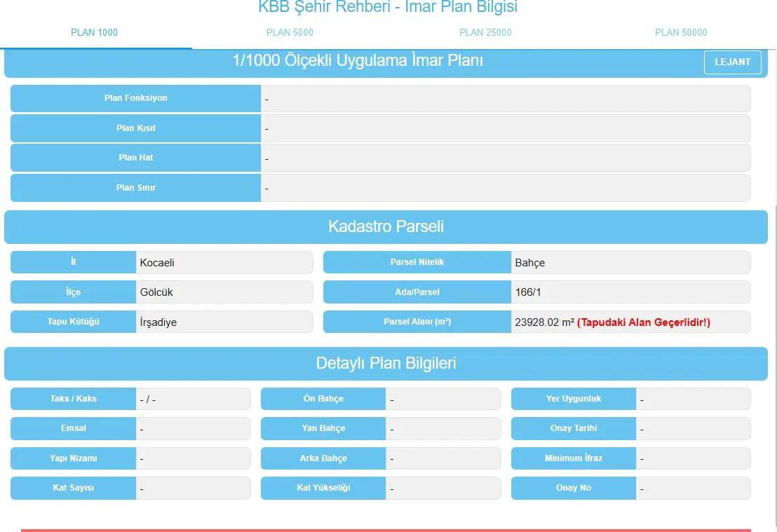The image size is (777, 532).
Task: Click the '1/1000 Ölçekli Uygulama İmar Planı' heading
Action: tap(358, 60)
